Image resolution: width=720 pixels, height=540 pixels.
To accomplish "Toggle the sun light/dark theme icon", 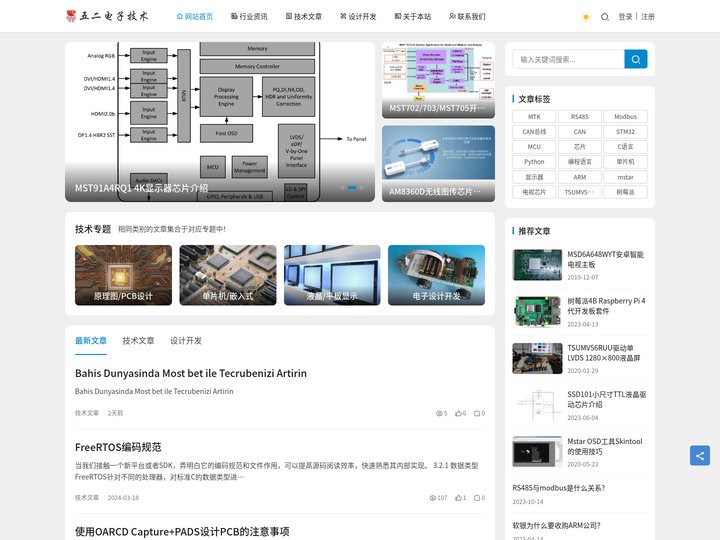I will point(586,17).
